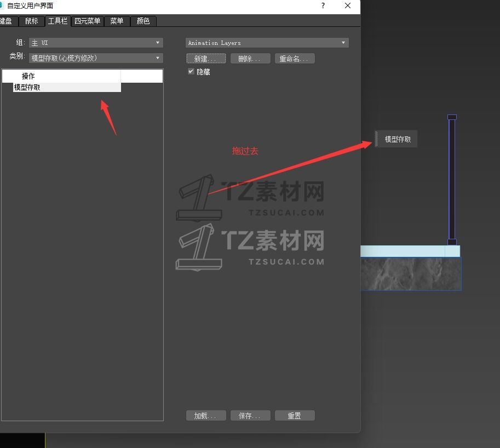Select the light blue slab in viewport
Viewport: 500px width, 448px height.
410,251
